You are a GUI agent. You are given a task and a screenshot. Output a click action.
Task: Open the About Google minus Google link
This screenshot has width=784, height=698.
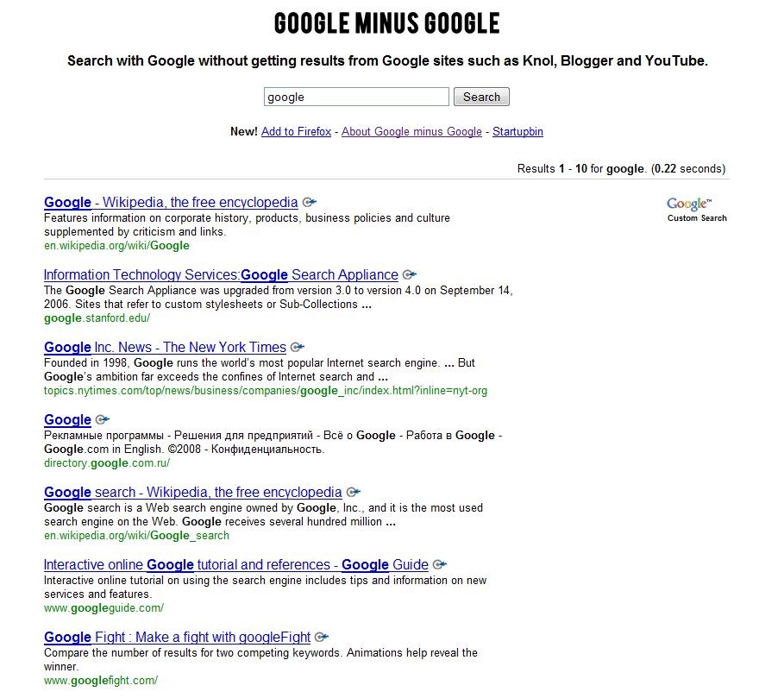click(411, 131)
